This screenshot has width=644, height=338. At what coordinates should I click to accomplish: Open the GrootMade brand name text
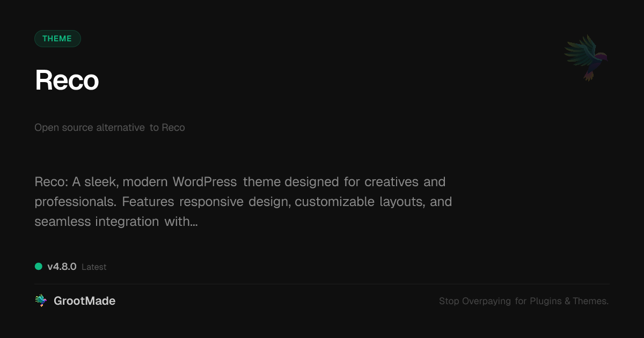coord(84,301)
